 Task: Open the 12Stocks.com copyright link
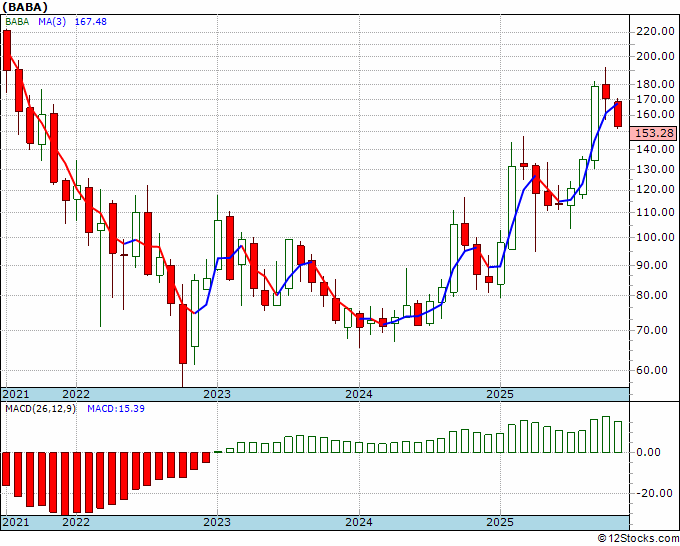pos(638,539)
